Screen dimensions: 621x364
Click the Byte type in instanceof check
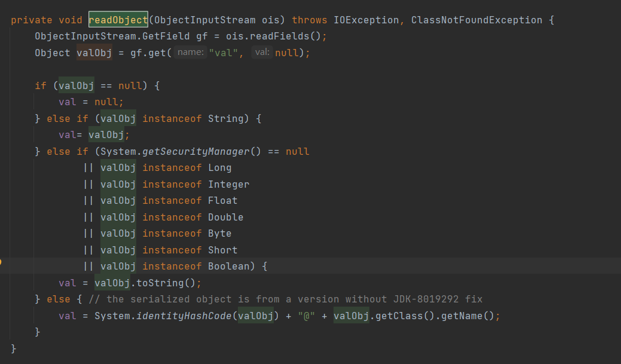click(219, 233)
